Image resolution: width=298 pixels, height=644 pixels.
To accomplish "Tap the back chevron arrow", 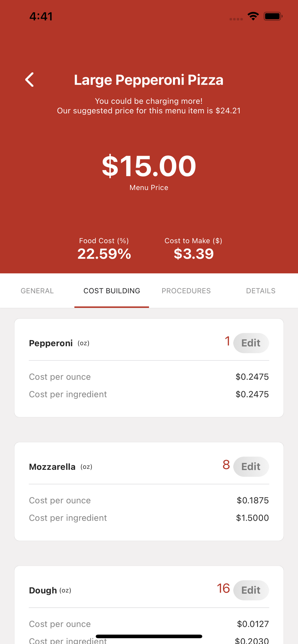I will (x=30, y=80).
